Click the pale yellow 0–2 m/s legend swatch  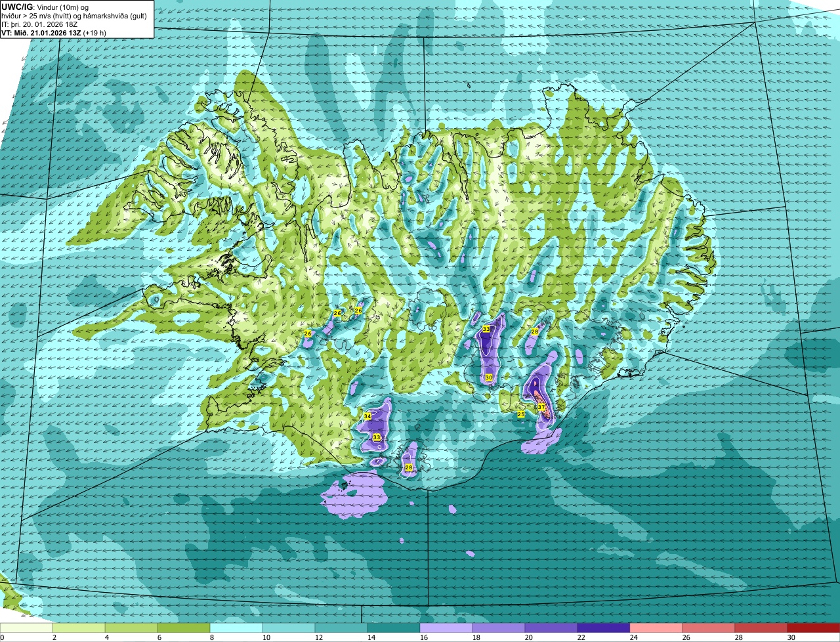pos(26,628)
